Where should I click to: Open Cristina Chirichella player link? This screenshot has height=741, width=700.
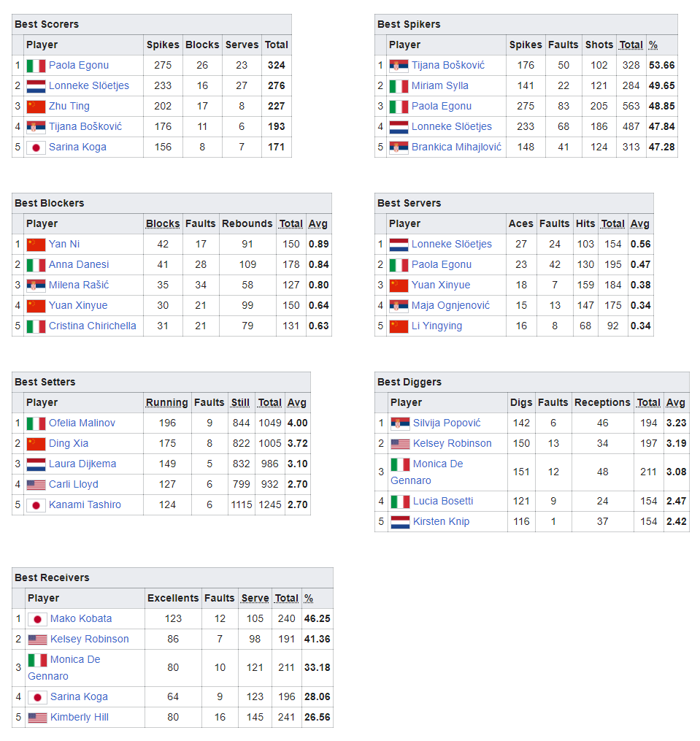(92, 326)
